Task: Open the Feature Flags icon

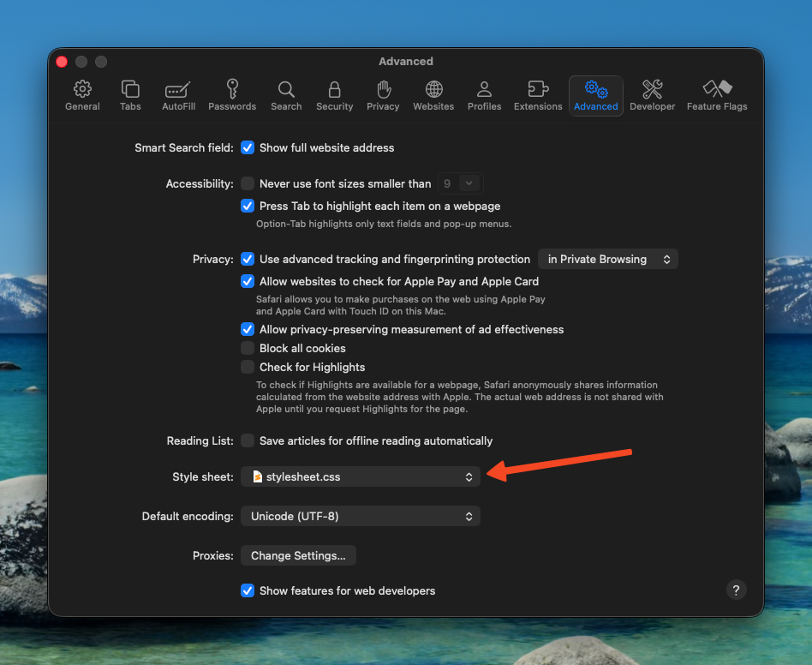Action: point(717,93)
